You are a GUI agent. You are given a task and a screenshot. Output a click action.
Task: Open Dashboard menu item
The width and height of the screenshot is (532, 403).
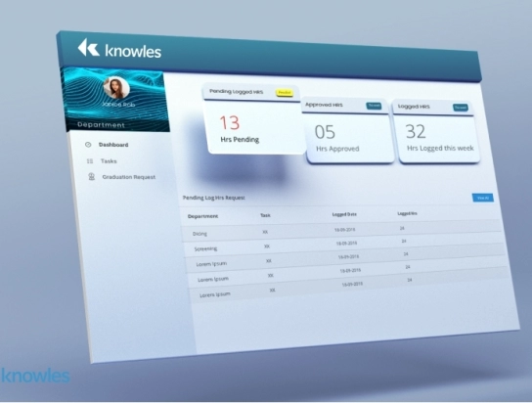tap(113, 145)
